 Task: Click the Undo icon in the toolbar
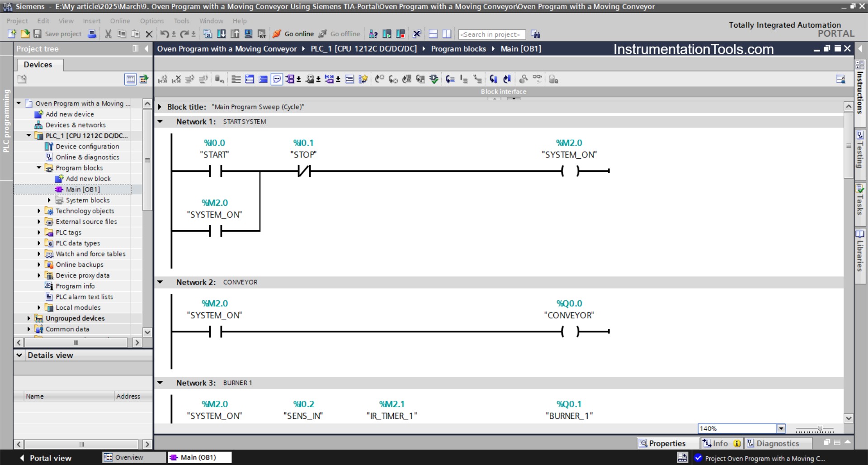[x=165, y=34]
